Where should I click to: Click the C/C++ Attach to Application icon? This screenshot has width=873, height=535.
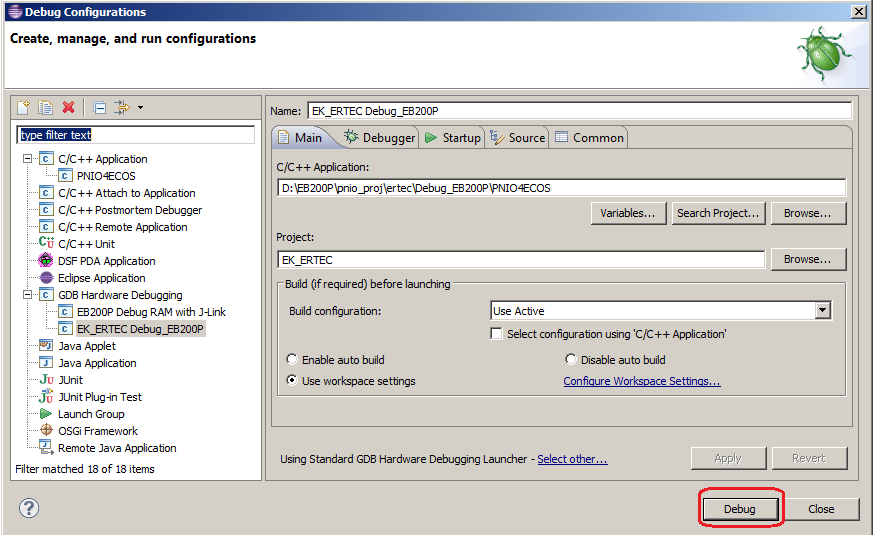point(46,193)
